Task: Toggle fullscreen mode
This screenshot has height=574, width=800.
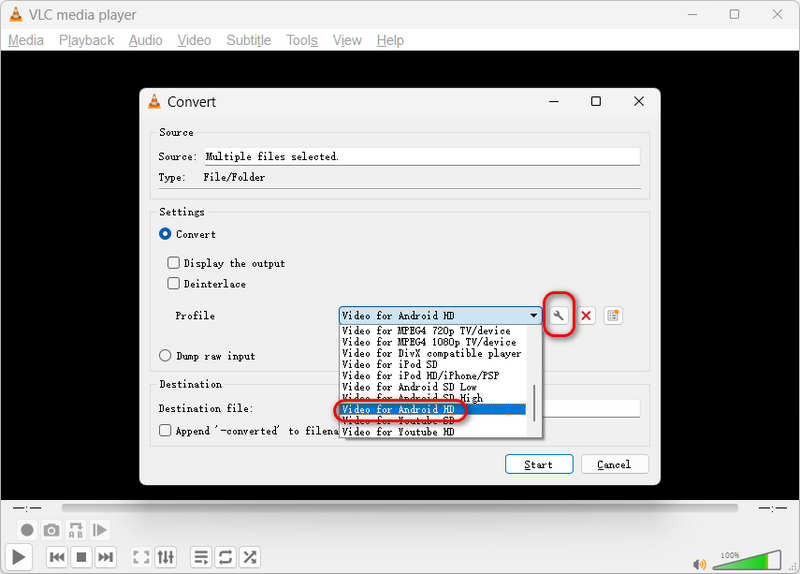Action: pyautogui.click(x=141, y=557)
